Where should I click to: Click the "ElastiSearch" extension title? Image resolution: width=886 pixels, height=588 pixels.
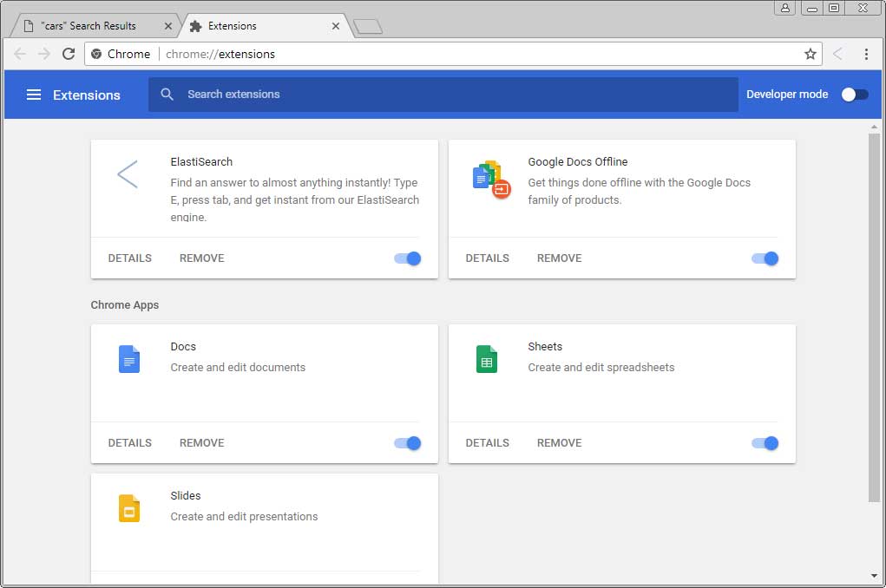coord(201,161)
